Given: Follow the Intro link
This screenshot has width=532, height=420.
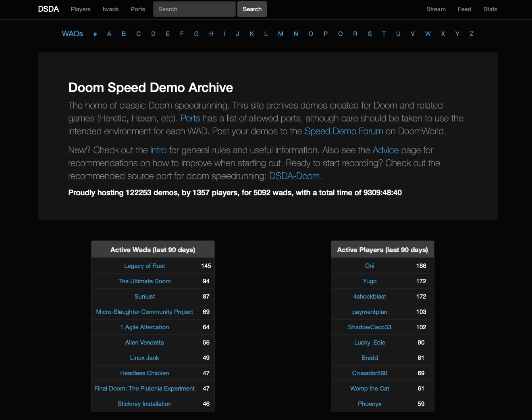Looking at the screenshot, I should [158, 150].
